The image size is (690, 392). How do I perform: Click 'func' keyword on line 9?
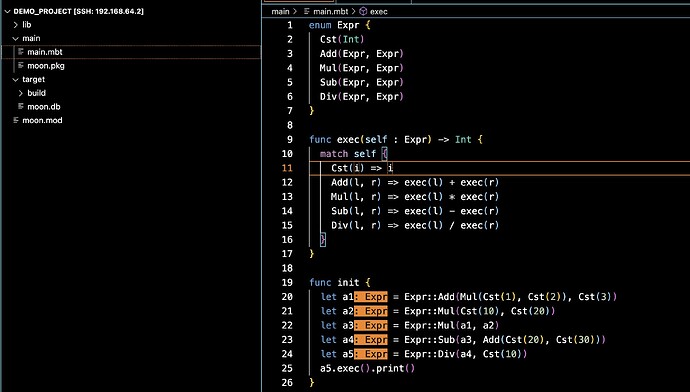[320, 139]
